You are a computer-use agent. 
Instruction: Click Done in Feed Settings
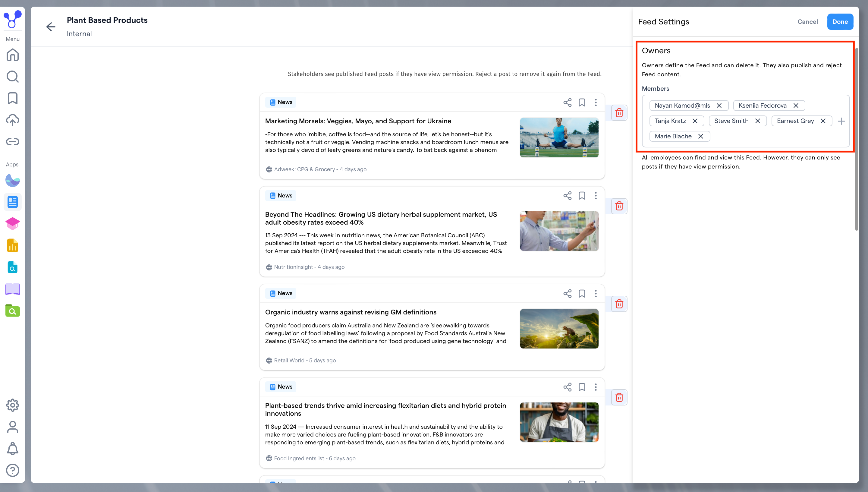[x=840, y=22]
